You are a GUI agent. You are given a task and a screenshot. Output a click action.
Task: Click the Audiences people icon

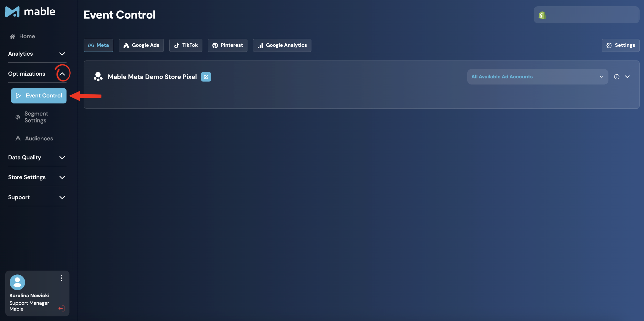coord(18,138)
